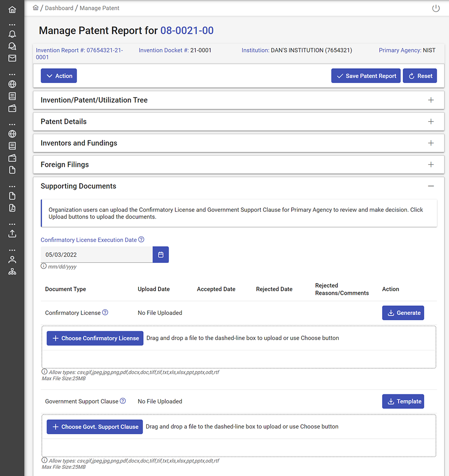Click Generate for Confirmatory License
Viewport: 449px width, 476px height.
(x=403, y=313)
